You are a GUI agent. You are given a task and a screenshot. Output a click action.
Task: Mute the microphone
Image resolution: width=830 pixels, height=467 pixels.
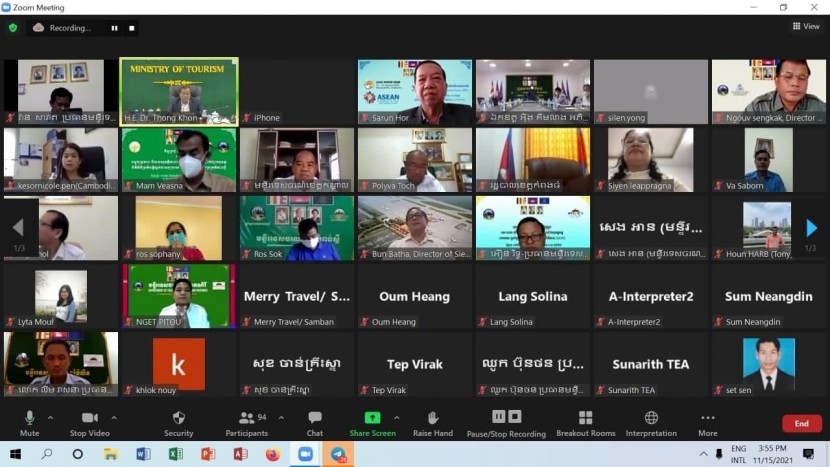tap(29, 422)
